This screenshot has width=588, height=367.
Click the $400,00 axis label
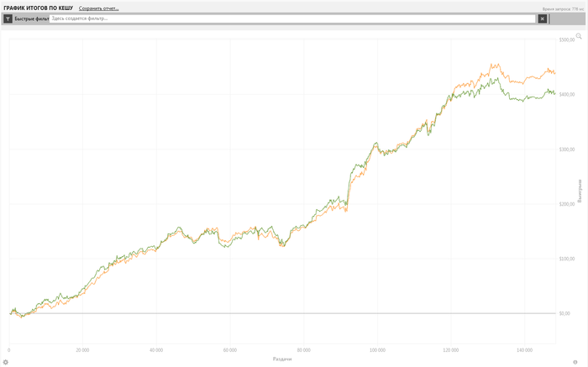(567, 94)
